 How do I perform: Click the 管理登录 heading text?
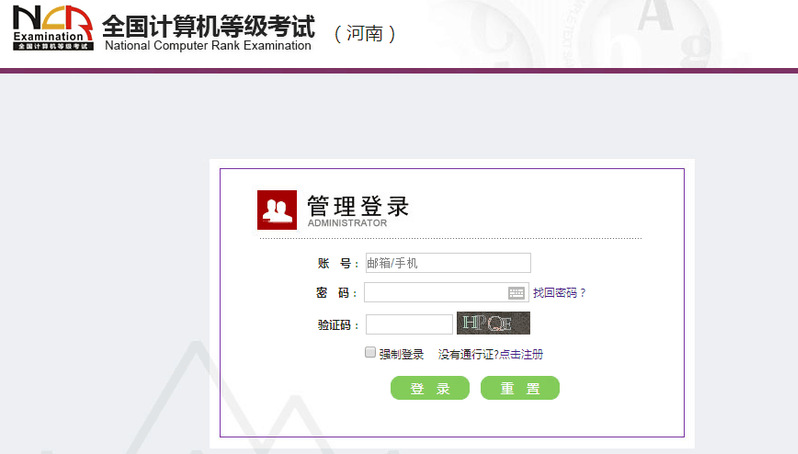pyautogui.click(x=358, y=206)
